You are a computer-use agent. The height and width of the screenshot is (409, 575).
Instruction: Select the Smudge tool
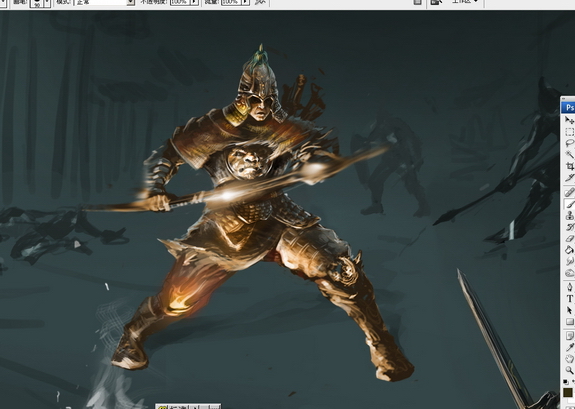[x=569, y=262]
